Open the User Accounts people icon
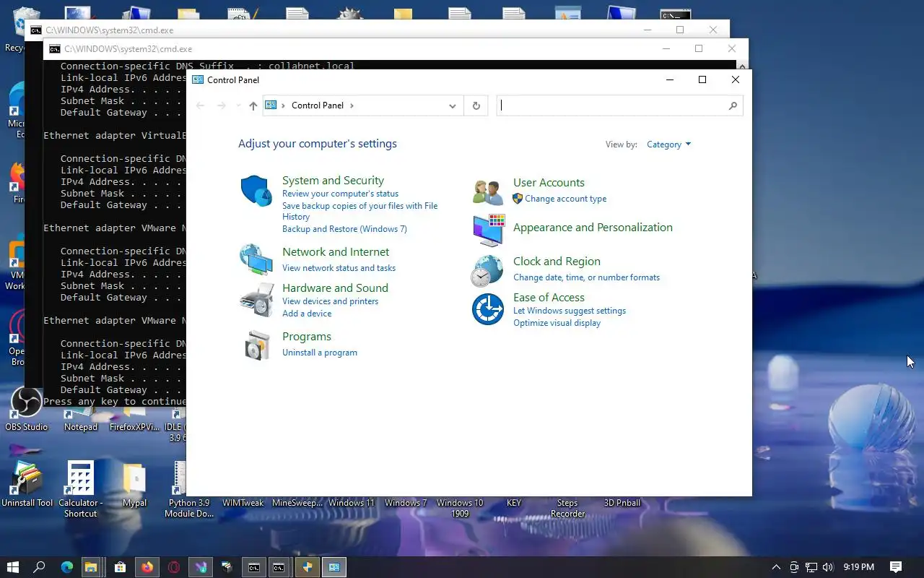Screen dimensions: 924x578 click(x=488, y=192)
